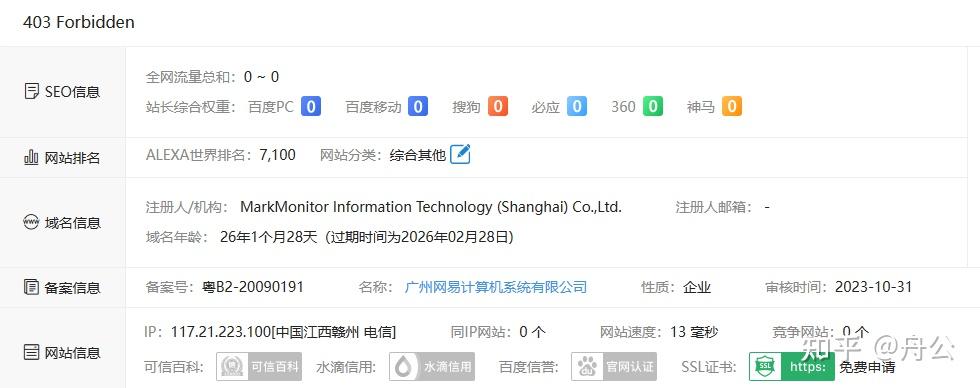Click the 360 green weight badge
980x388 pixels.
point(652,106)
